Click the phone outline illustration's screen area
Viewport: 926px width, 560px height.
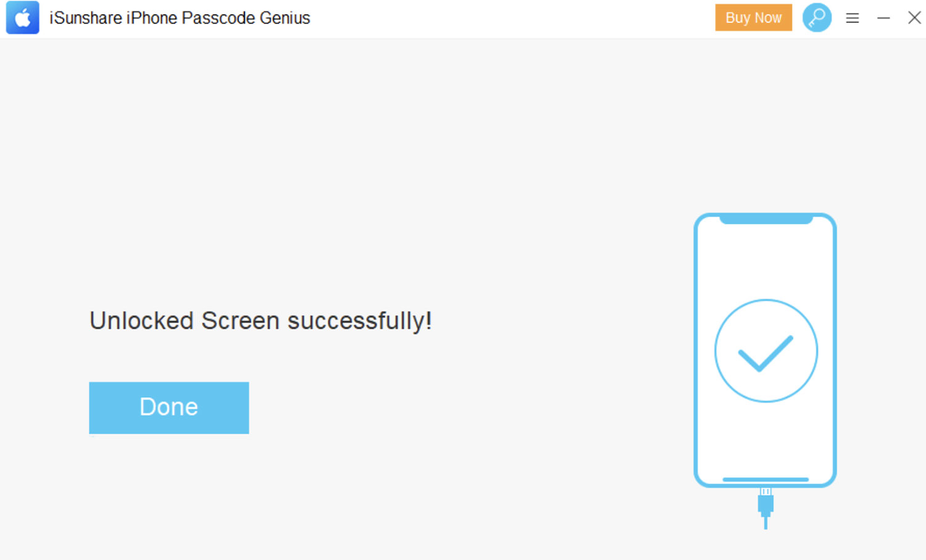coord(765,350)
